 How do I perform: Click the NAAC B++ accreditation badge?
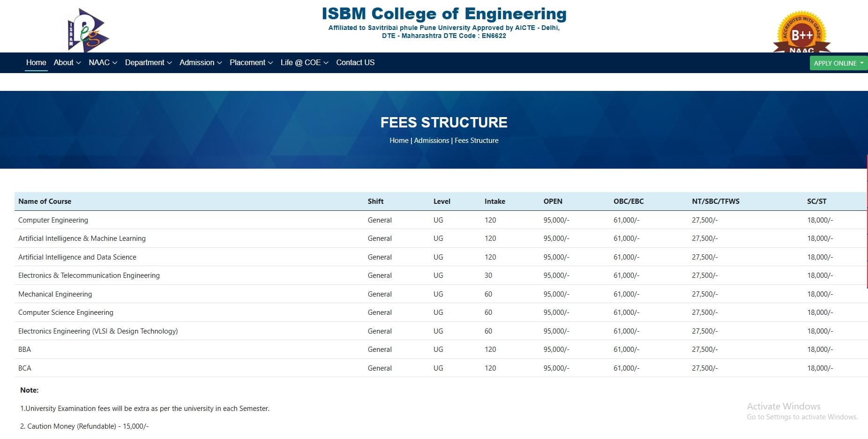[801, 32]
